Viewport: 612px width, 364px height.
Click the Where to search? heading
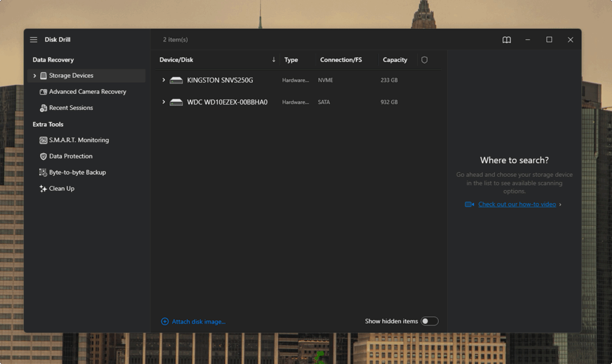click(x=515, y=160)
